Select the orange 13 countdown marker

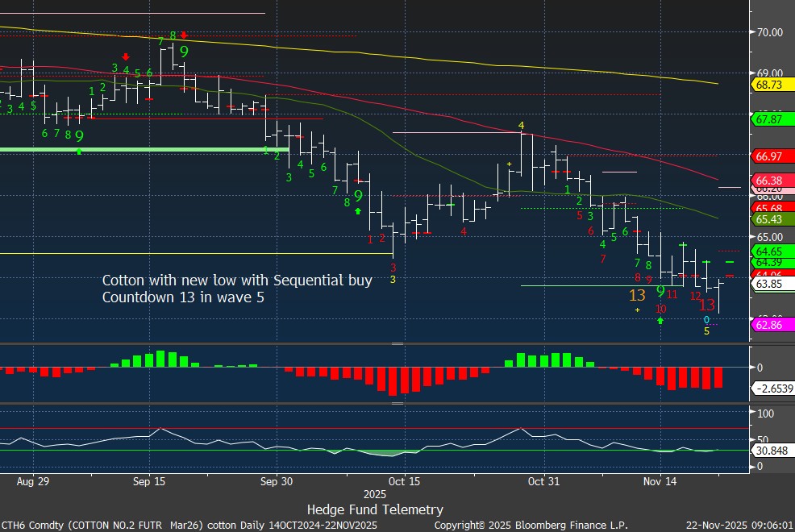[637, 296]
